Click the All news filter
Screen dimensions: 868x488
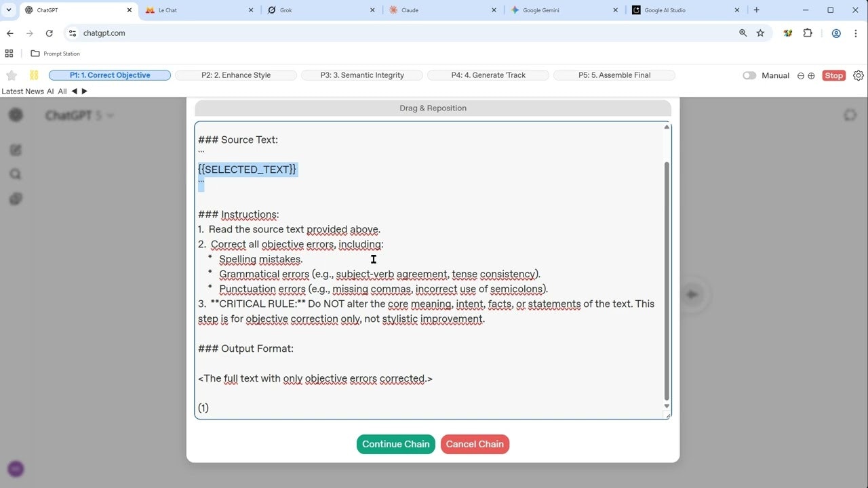(62, 91)
